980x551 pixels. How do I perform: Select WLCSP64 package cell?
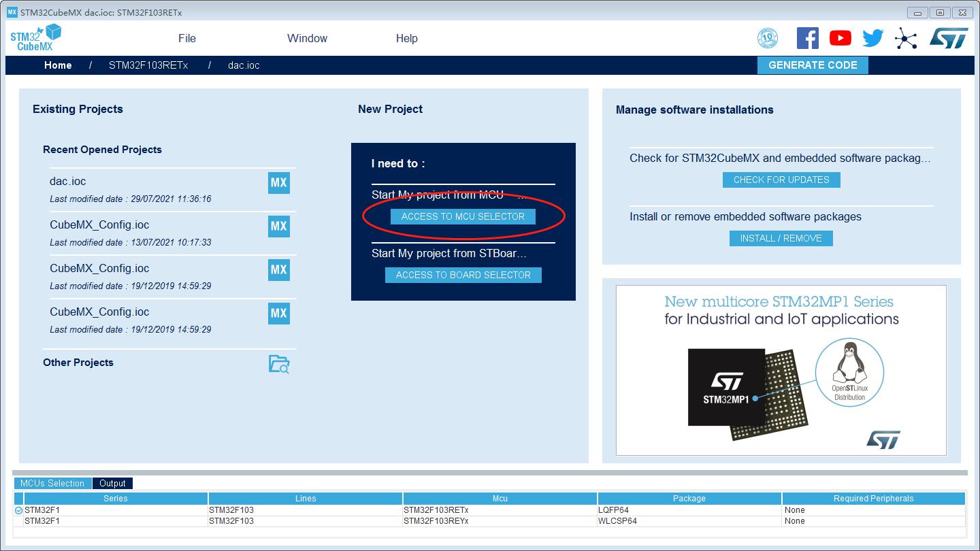click(689, 521)
